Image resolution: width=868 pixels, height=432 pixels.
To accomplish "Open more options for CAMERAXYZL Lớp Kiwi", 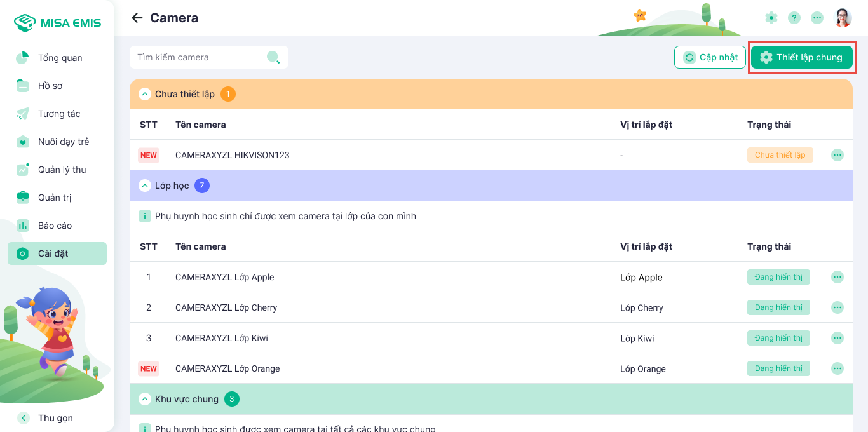I will coord(837,338).
